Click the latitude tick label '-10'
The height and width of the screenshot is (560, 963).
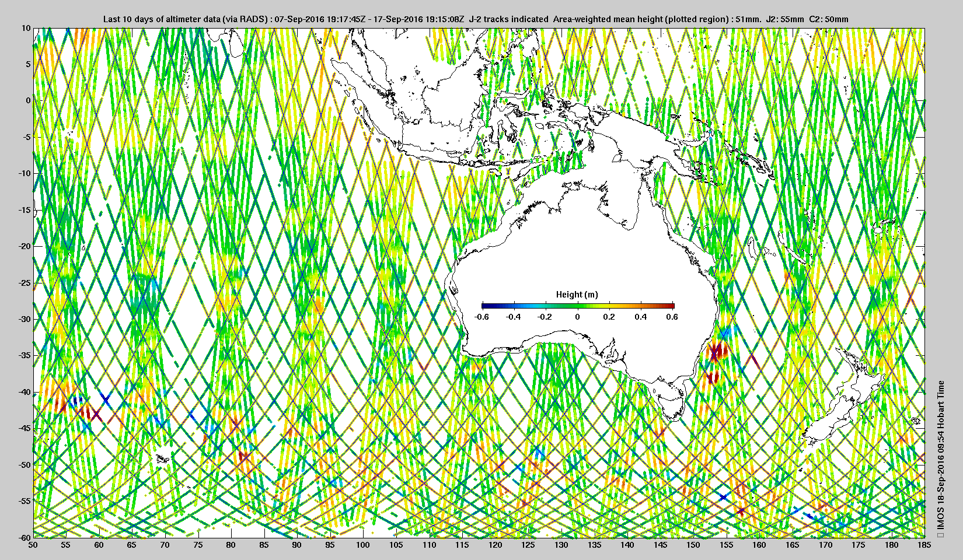(x=24, y=174)
